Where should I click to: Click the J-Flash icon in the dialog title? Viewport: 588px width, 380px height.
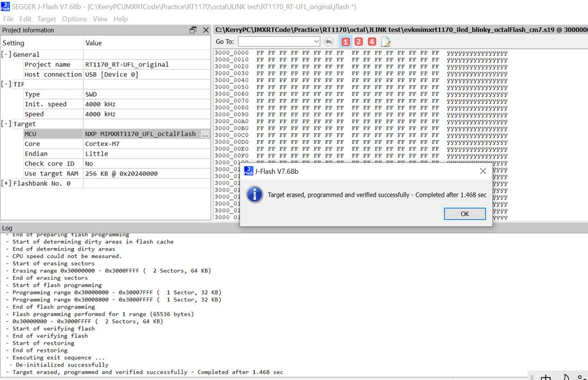[x=248, y=171]
